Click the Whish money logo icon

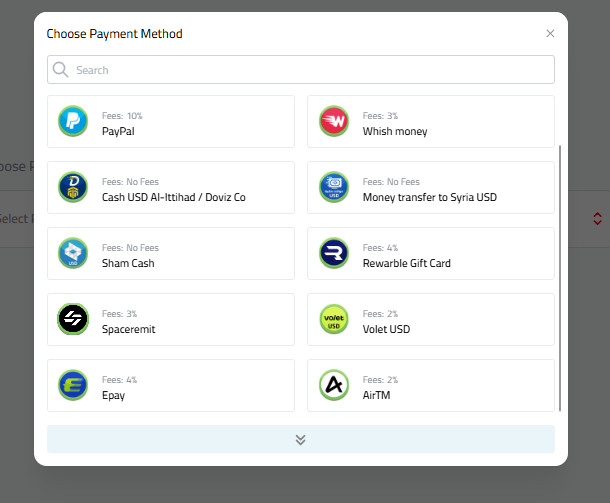click(334, 121)
